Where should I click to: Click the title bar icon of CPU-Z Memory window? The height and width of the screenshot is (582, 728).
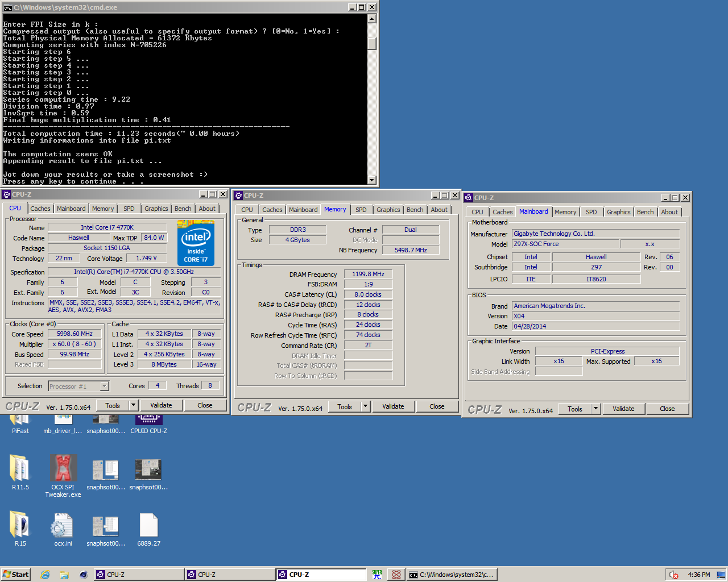click(x=238, y=196)
